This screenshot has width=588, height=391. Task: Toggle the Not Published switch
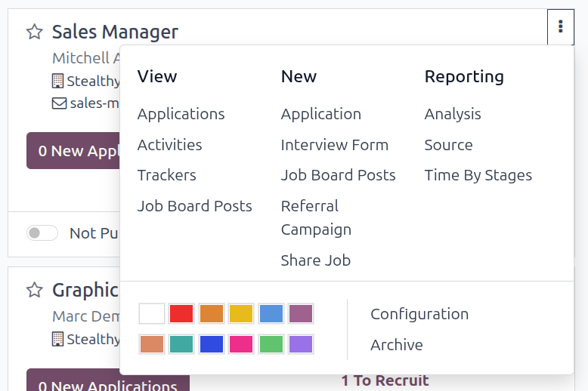click(42, 232)
